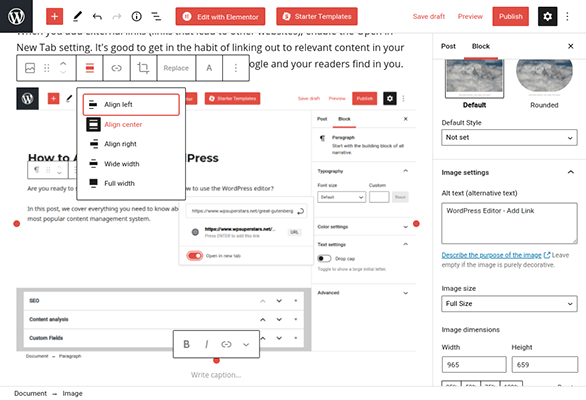This screenshot has height=400, width=586.
Task: Open the List view outline
Action: [x=156, y=16]
